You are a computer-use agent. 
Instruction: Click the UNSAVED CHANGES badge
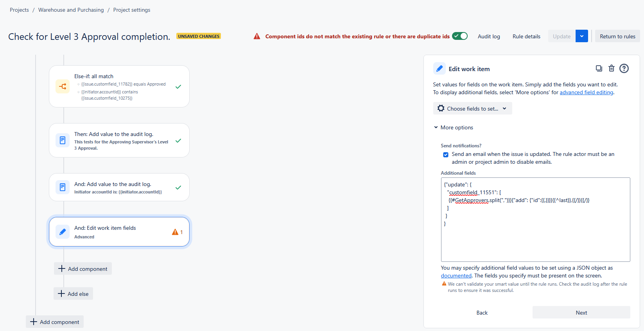coord(199,36)
